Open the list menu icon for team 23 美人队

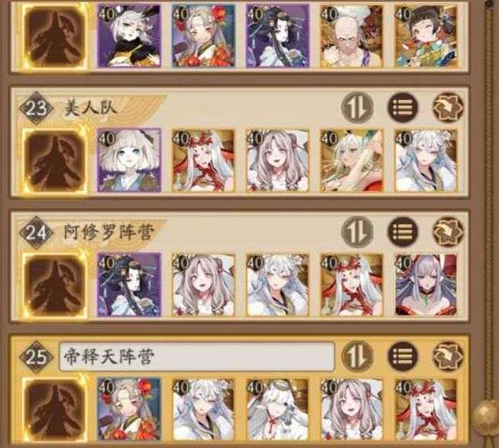[x=403, y=107]
